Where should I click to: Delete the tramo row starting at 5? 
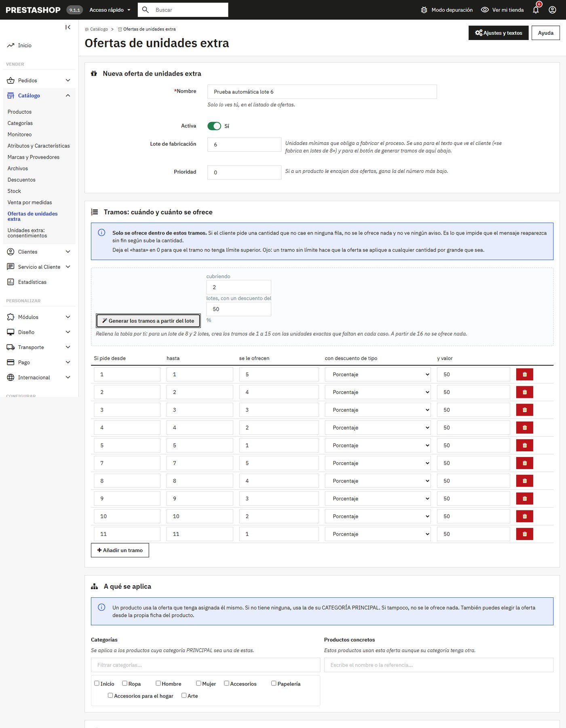pyautogui.click(x=524, y=445)
